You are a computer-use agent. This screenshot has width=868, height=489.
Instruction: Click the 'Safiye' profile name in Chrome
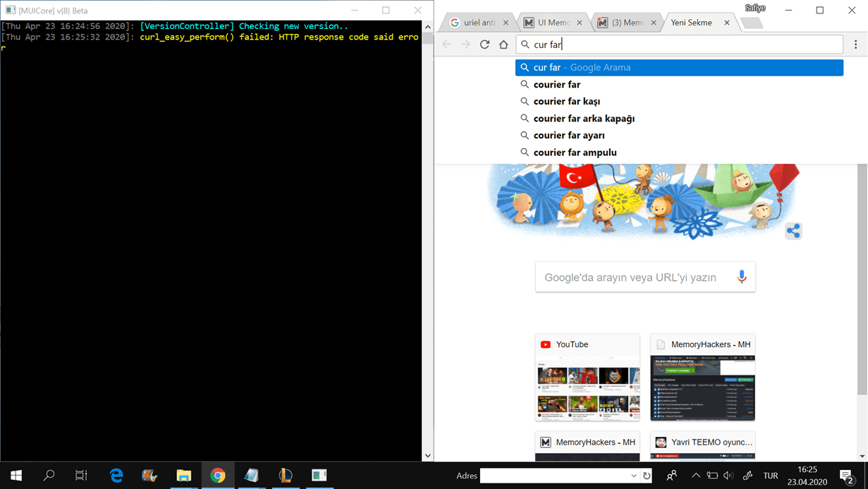pyautogui.click(x=754, y=8)
